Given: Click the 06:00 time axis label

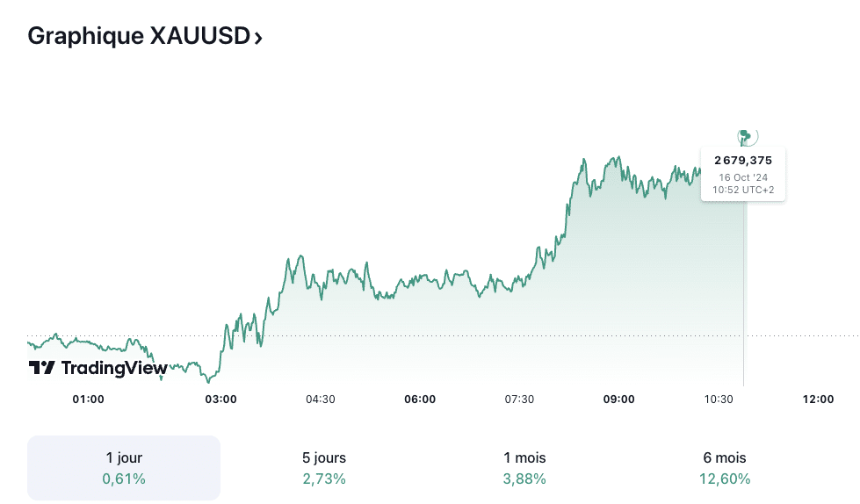Looking at the screenshot, I should pyautogui.click(x=420, y=400).
